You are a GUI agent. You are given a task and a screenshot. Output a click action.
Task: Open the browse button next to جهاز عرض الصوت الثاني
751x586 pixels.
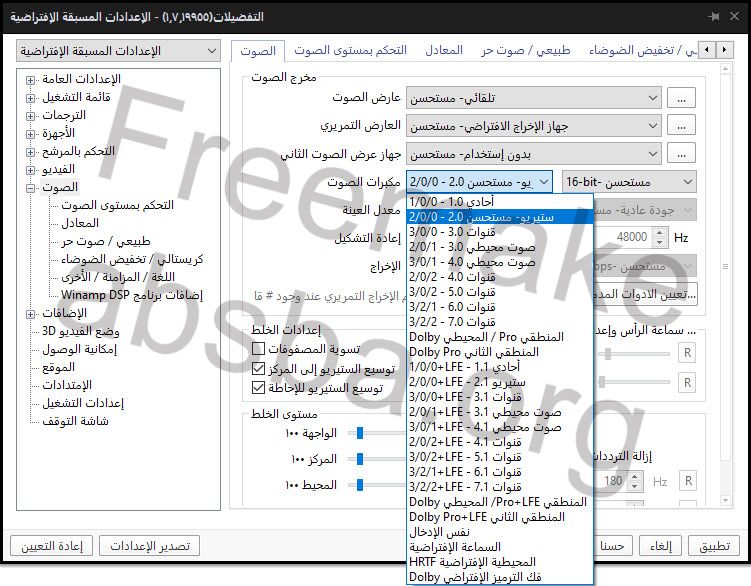[681, 153]
